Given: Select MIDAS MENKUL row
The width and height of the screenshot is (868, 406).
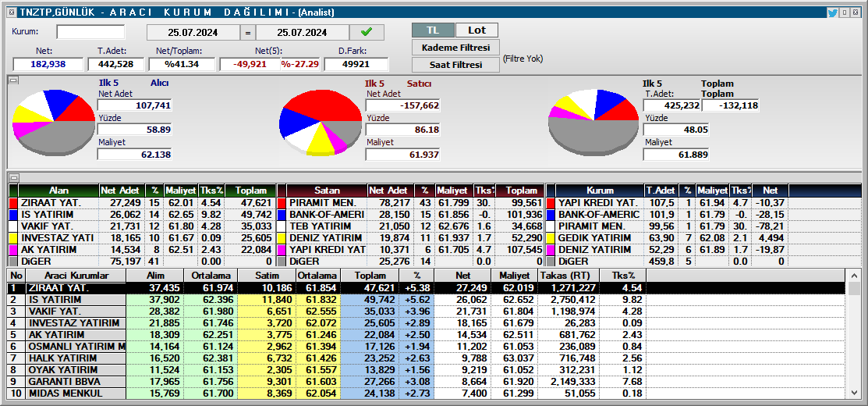Looking at the screenshot, I should click(x=427, y=394).
